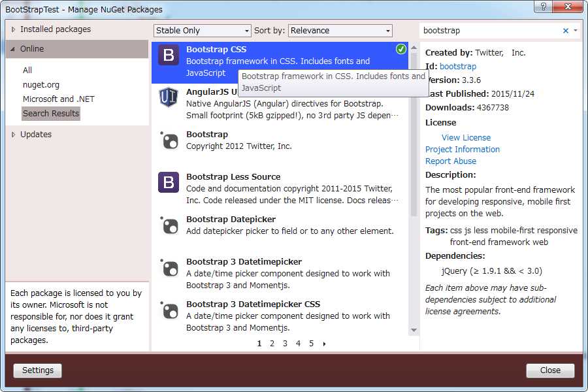Screen dimensions: 588x392
Task: Click the green installed checkmark icon
Action: (x=401, y=49)
